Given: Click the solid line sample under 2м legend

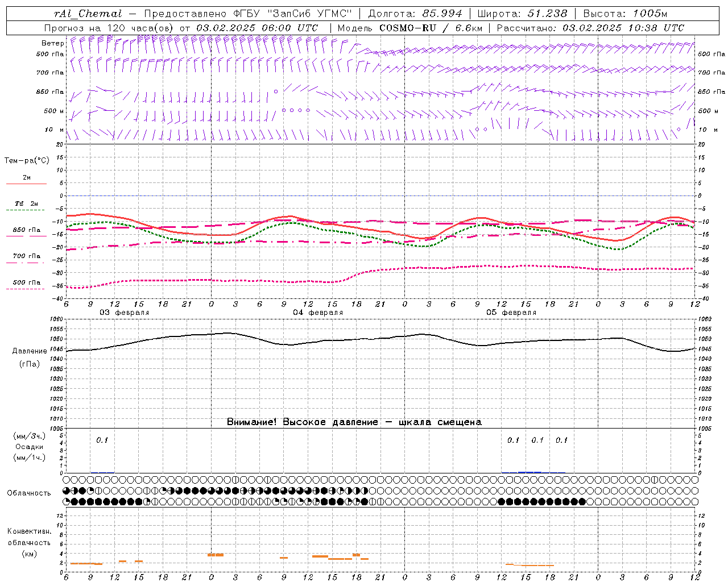Looking at the screenshot, I should point(26,184).
